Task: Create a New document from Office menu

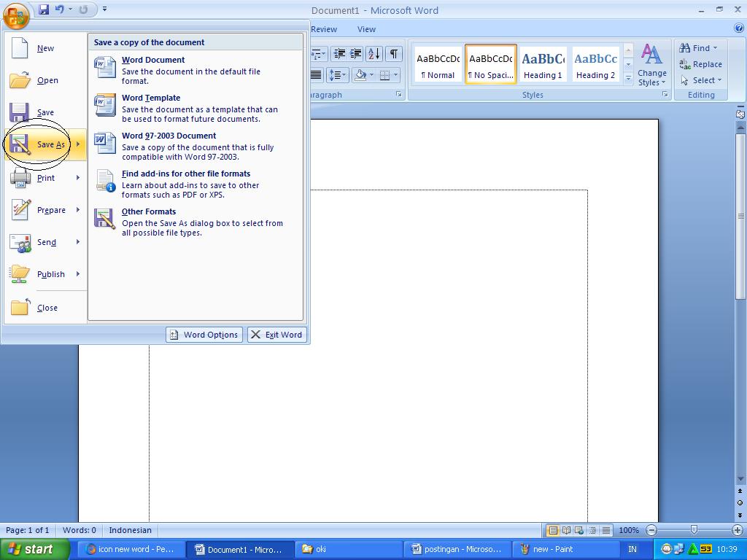Action: [x=45, y=48]
